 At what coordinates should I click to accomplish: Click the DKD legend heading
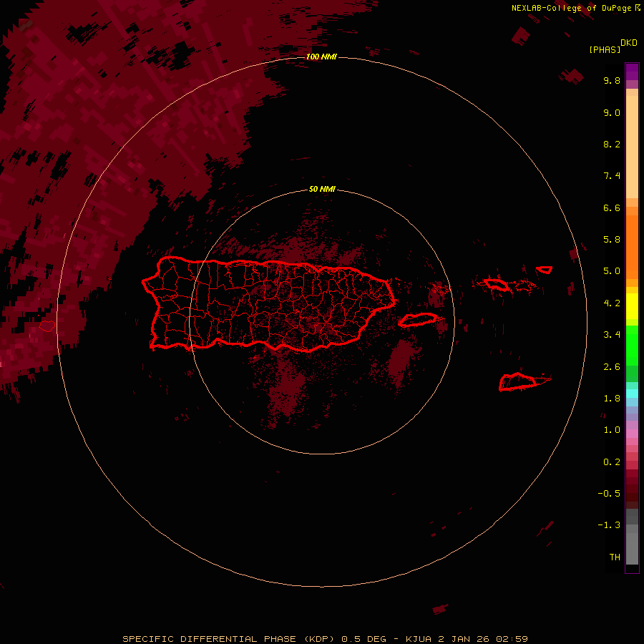pos(629,42)
